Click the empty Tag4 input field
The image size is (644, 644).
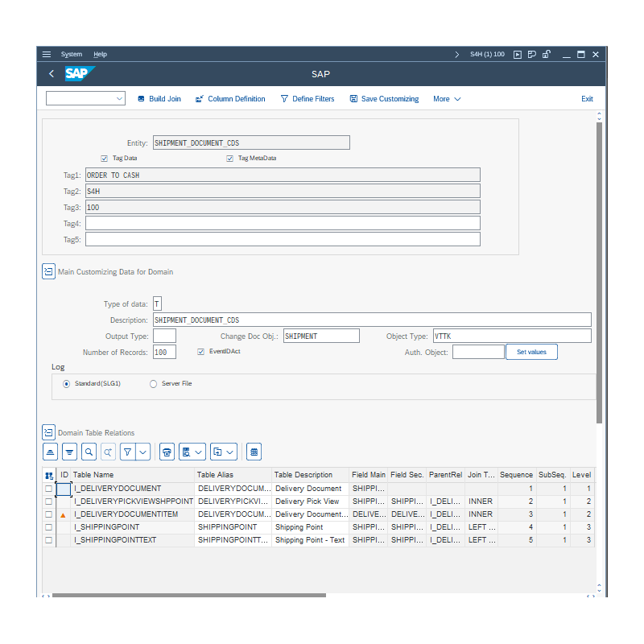coord(283,224)
